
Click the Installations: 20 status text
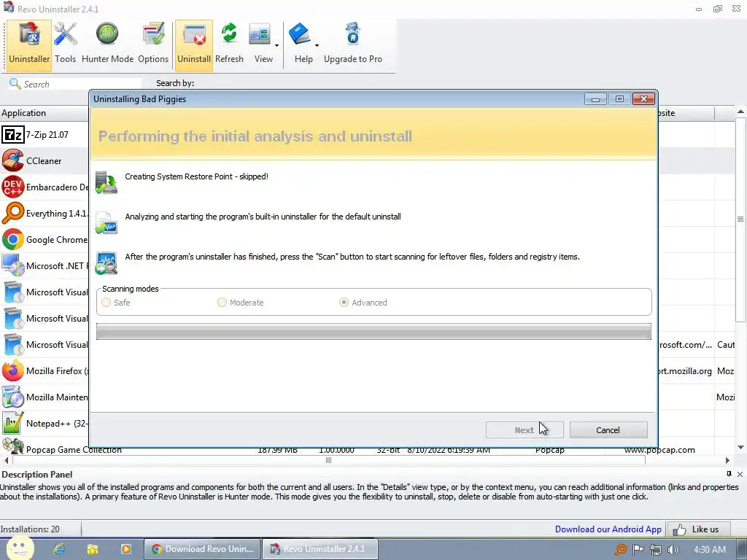pyautogui.click(x=30, y=529)
